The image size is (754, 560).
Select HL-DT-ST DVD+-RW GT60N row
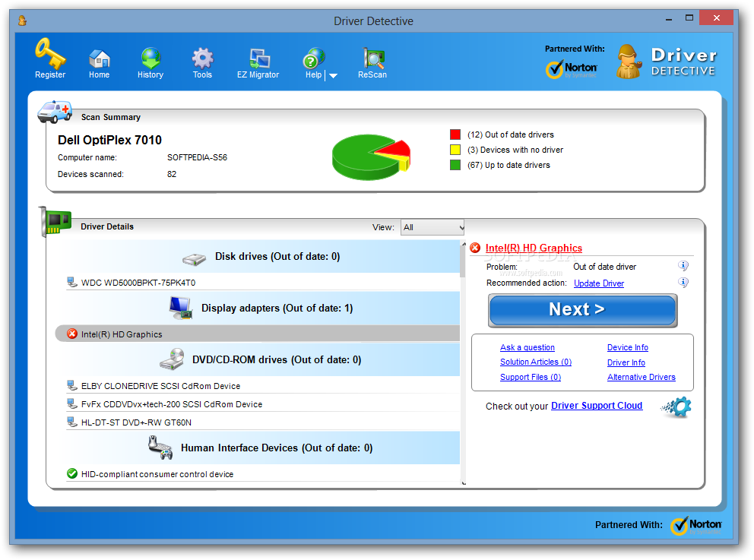point(262,422)
